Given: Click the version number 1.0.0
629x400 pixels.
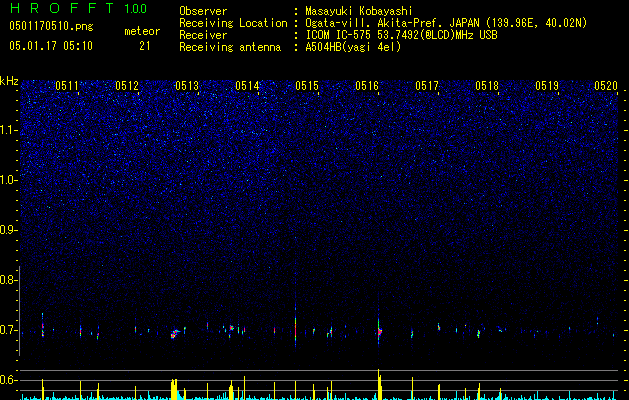Looking at the screenshot, I should [135, 9].
